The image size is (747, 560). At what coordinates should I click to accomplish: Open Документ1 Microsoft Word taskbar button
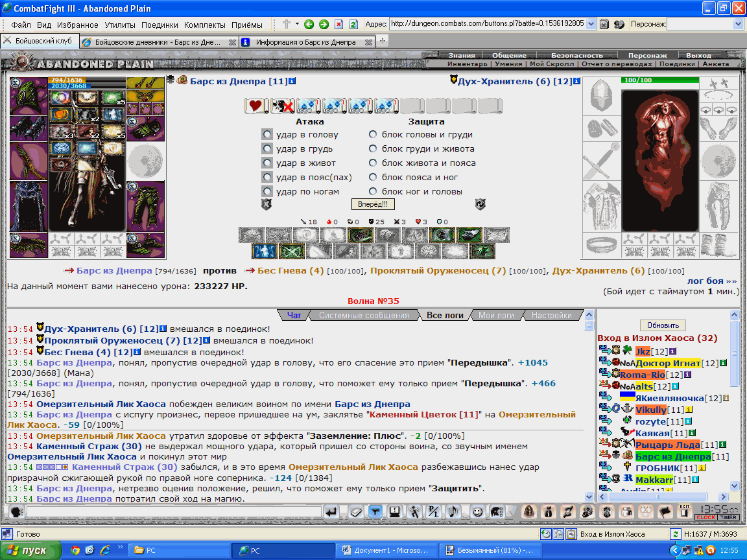point(386,550)
